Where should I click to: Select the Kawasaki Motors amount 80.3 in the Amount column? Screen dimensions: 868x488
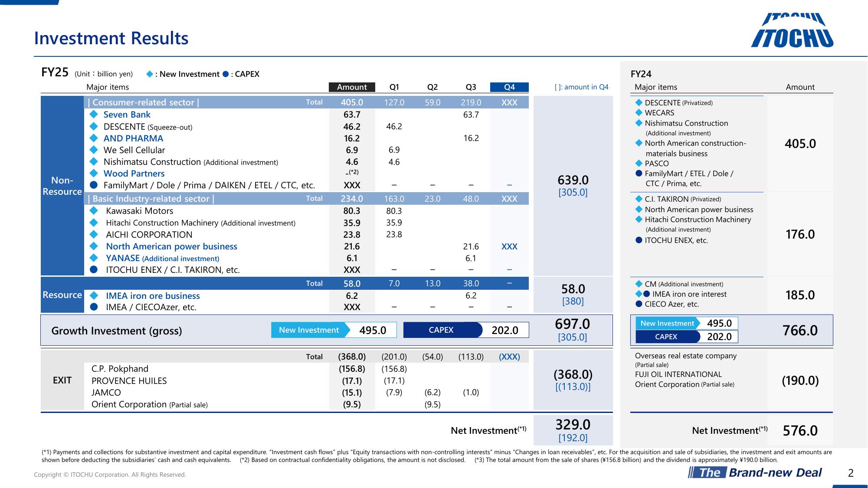pyautogui.click(x=352, y=211)
